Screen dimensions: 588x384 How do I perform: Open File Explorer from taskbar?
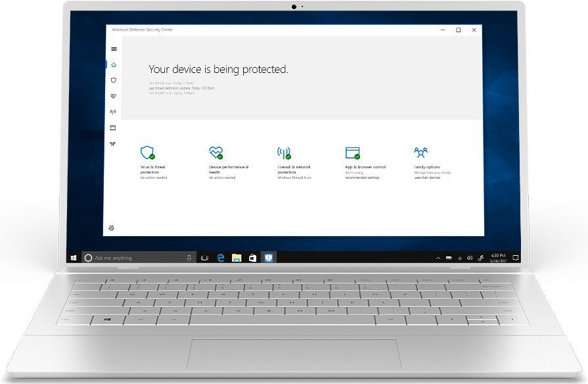[x=236, y=258]
